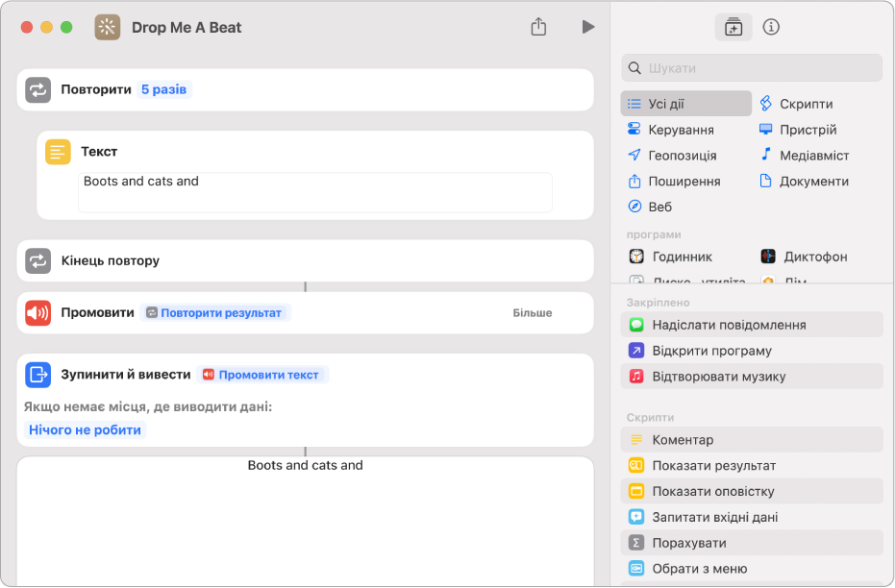The width and height of the screenshot is (895, 588).
Task: Add the Відкрити програму action
Action: (752, 350)
